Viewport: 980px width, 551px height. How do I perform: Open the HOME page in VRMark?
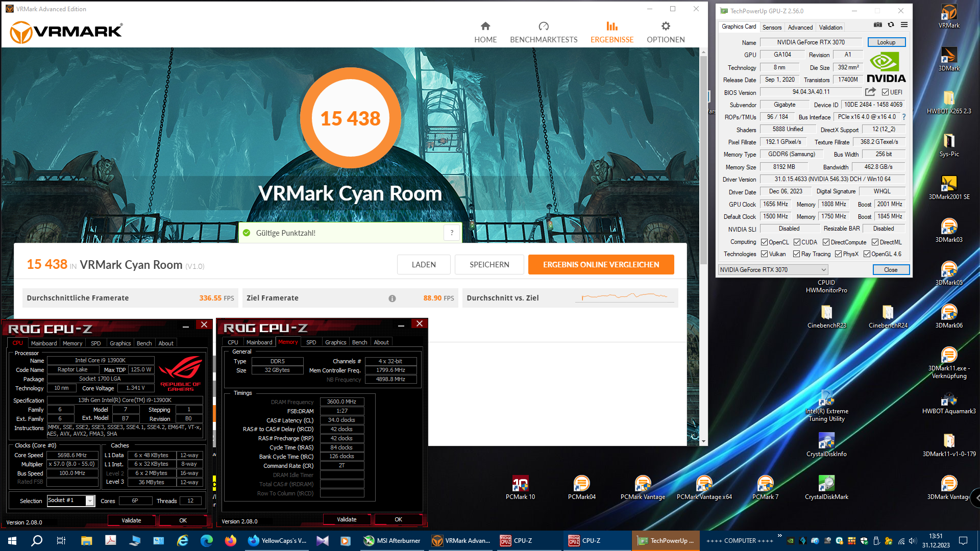[485, 32]
